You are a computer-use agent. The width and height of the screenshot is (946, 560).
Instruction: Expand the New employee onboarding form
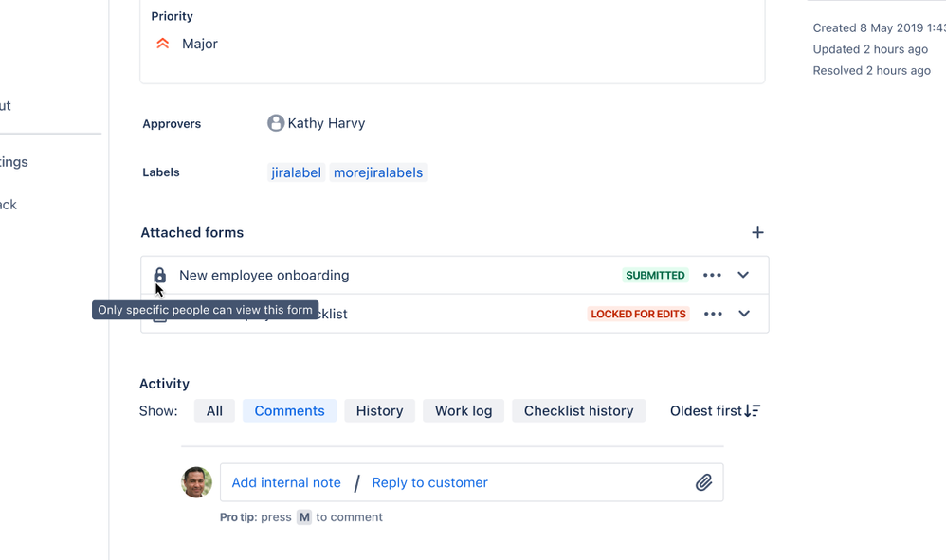click(x=743, y=275)
